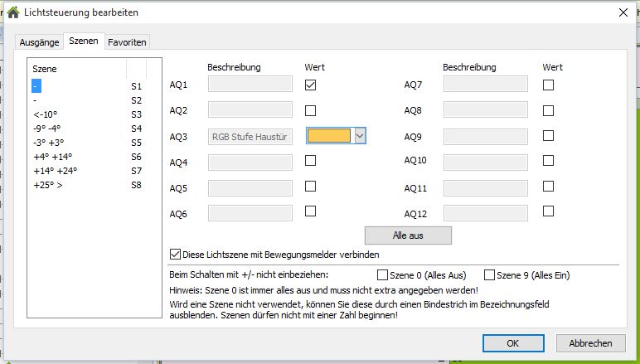Click the Abbrechen button
The image size is (640, 364).
pyautogui.click(x=590, y=342)
